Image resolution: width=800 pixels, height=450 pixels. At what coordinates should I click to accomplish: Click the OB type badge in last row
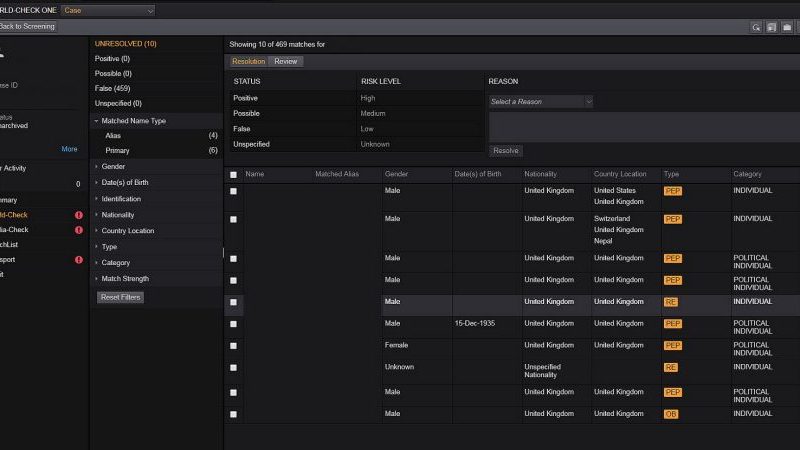pos(671,414)
